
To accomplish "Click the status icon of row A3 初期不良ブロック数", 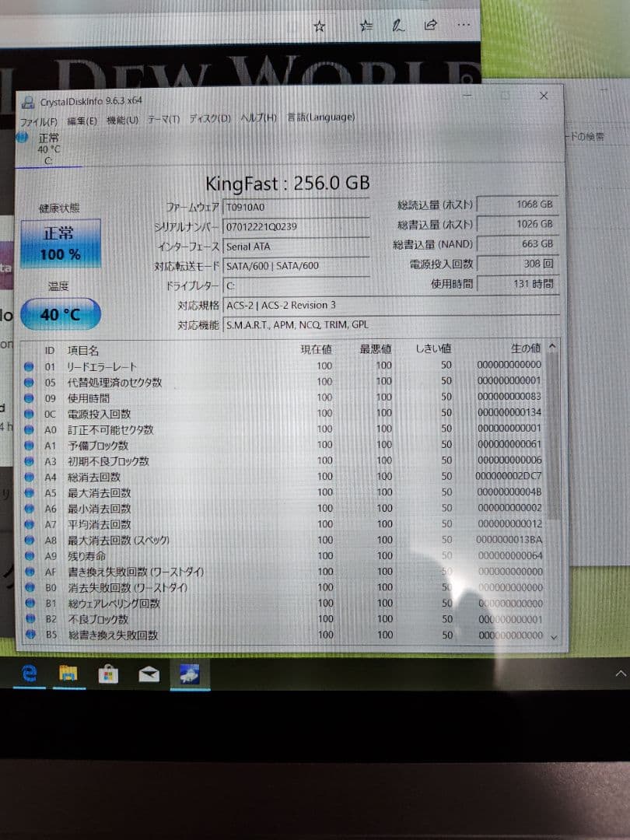I will coord(29,461).
